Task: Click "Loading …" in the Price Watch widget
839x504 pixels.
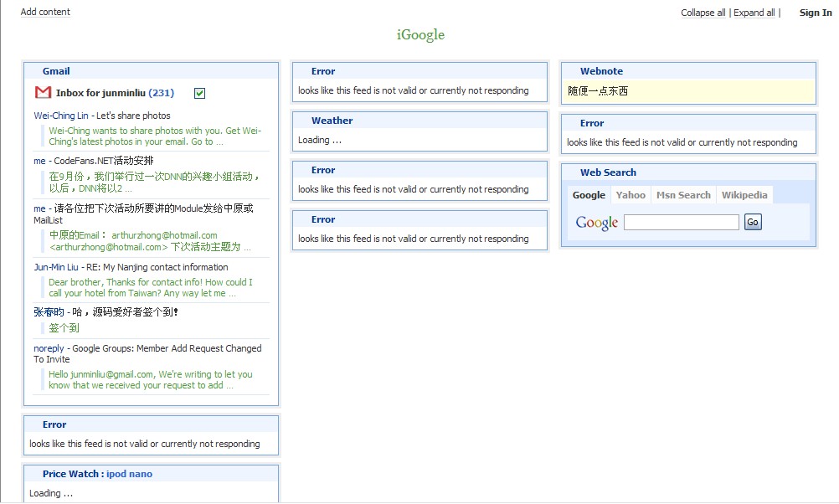Action: pyautogui.click(x=51, y=493)
